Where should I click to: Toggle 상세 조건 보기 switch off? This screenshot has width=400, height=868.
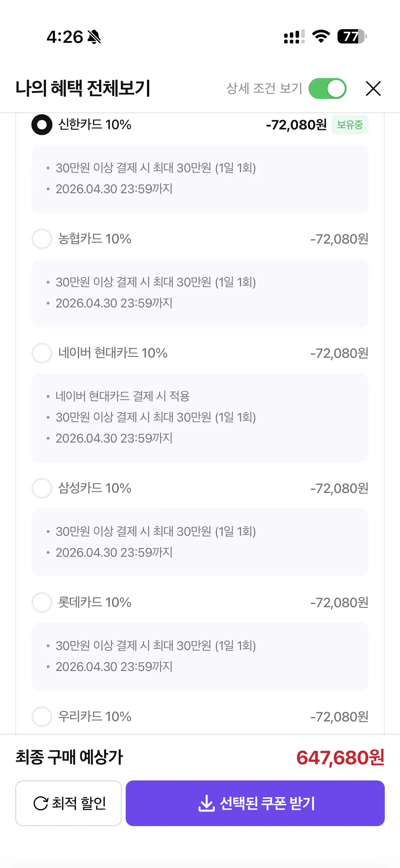(327, 89)
